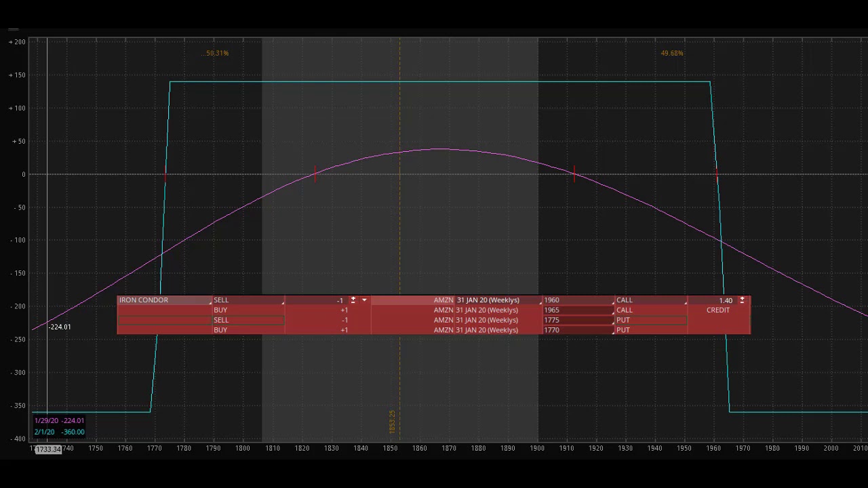Screen dimensions: 868x488
Task: Click the +150 tick on the profit axis
Action: click(x=17, y=75)
